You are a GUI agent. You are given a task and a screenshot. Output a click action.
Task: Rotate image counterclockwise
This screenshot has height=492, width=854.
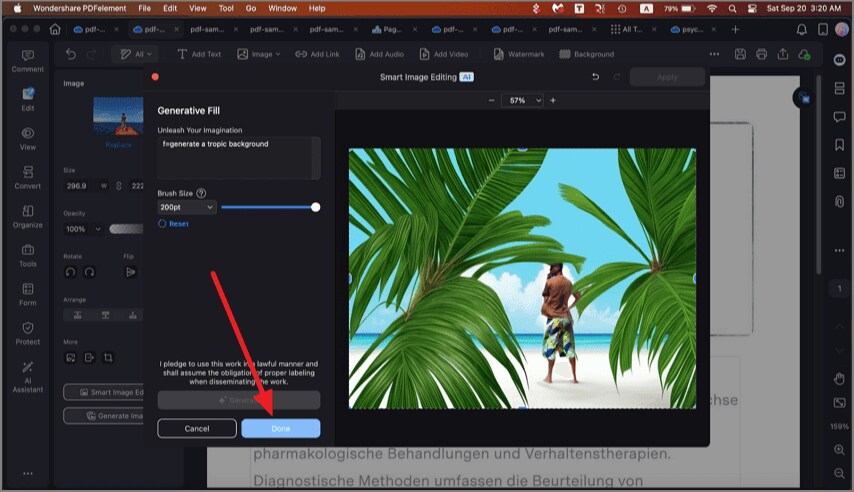point(70,272)
